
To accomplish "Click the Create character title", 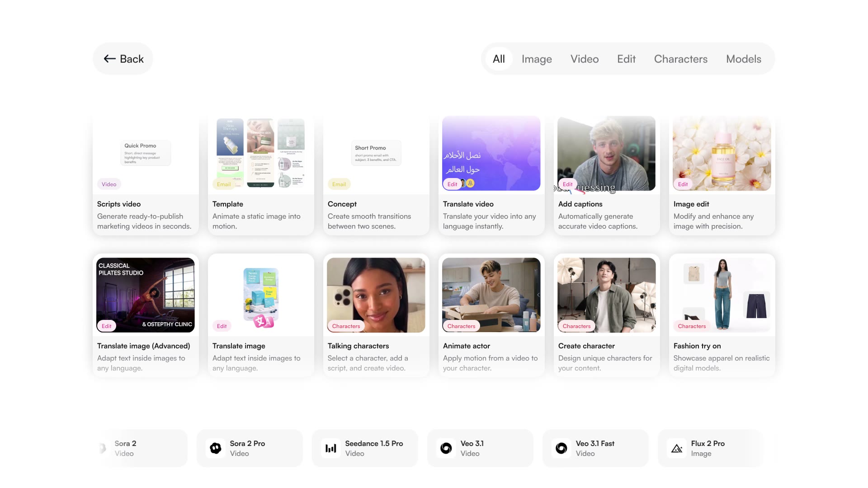I will (x=586, y=346).
